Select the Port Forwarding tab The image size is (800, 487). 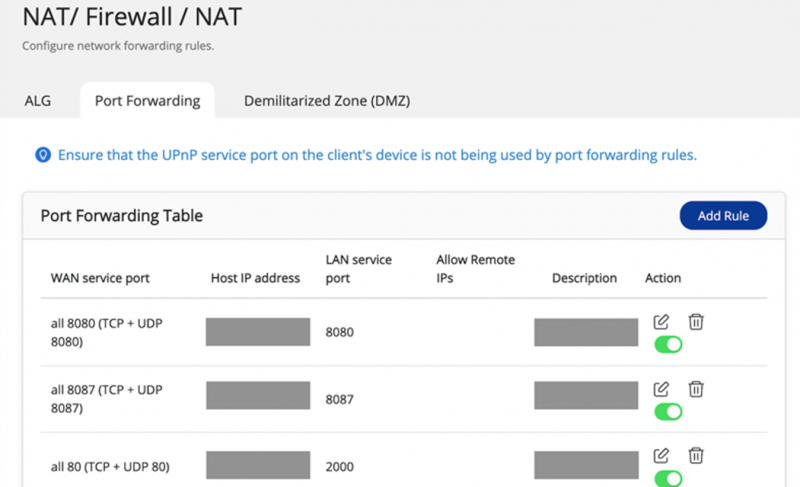point(147,101)
